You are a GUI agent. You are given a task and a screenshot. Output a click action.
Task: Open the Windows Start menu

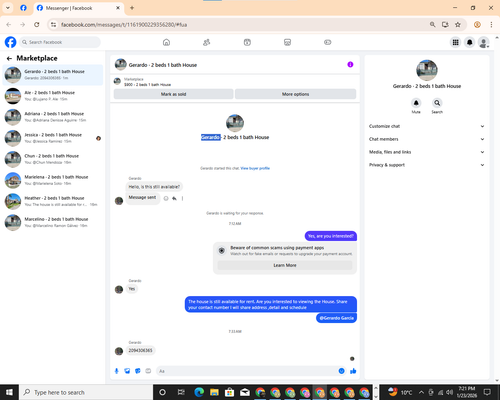click(x=9, y=392)
